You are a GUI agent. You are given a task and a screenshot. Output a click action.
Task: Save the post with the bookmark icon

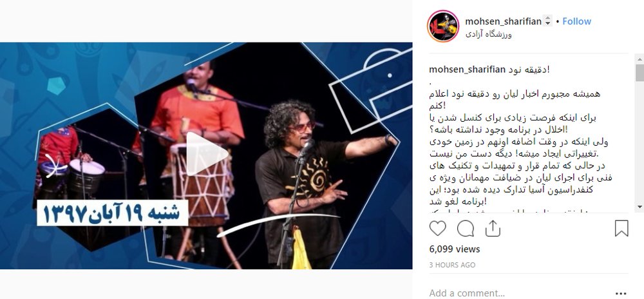[621, 228]
